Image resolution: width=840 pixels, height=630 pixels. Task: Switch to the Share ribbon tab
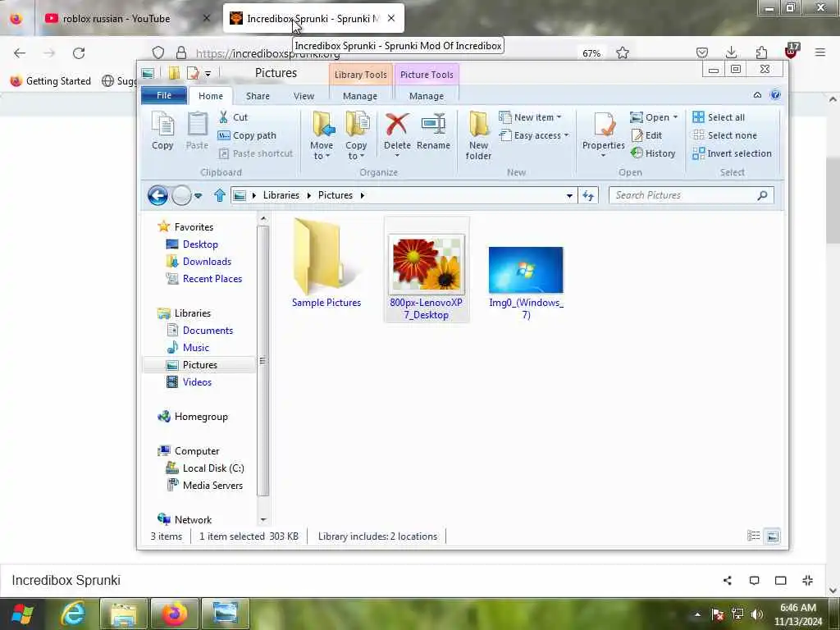[x=258, y=96]
